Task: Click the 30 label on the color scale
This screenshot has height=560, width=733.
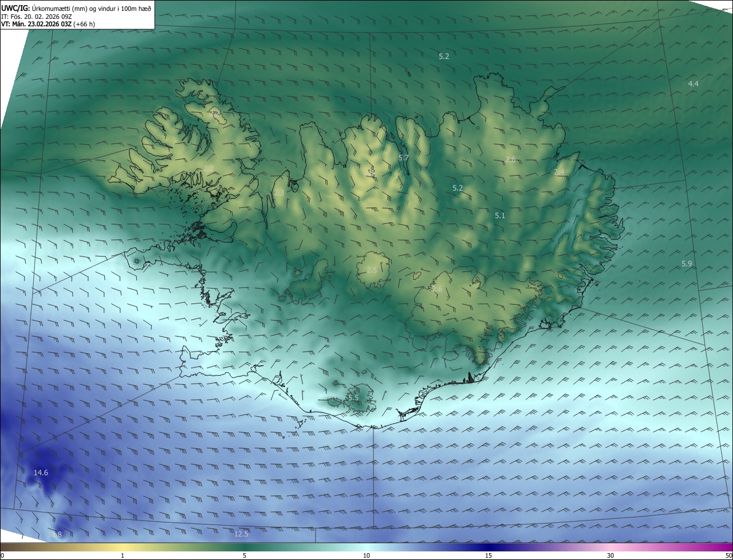Action: pyautogui.click(x=610, y=555)
